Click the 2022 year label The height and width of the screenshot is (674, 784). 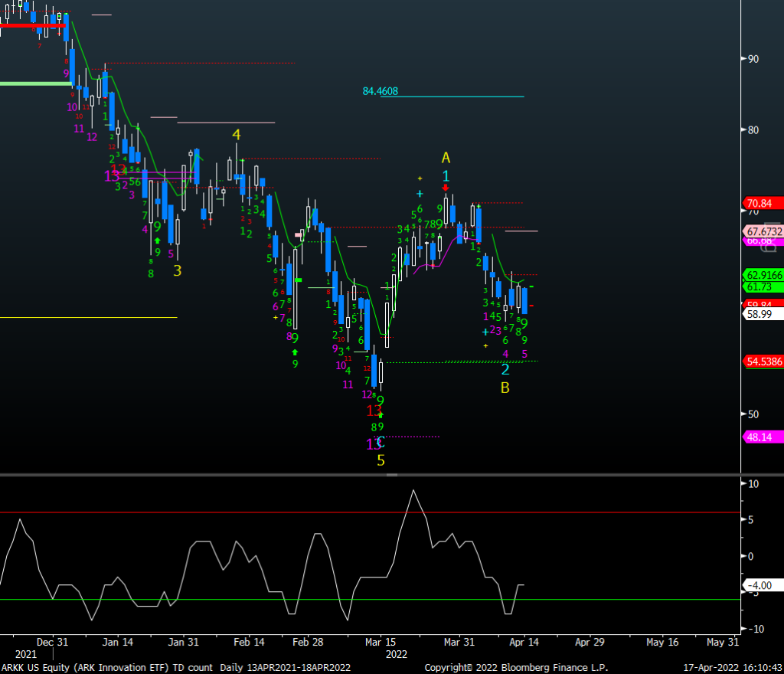pyautogui.click(x=397, y=654)
